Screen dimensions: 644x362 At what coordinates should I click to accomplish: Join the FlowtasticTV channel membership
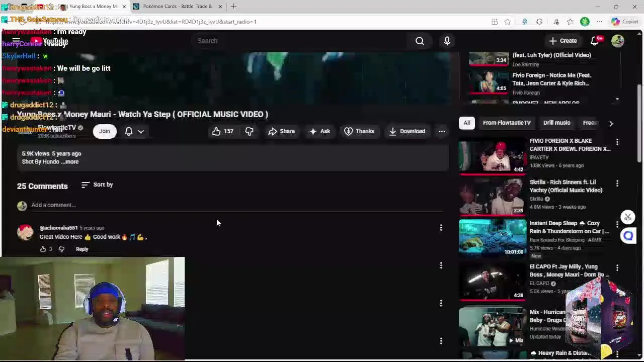(x=104, y=131)
